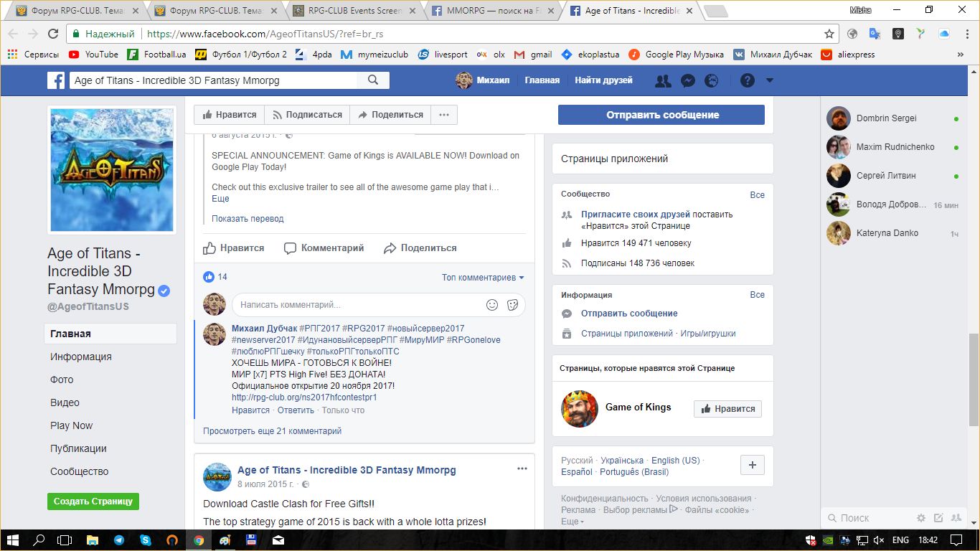Click Нравится page like button
Screen dimensions: 980x551
[x=230, y=115]
